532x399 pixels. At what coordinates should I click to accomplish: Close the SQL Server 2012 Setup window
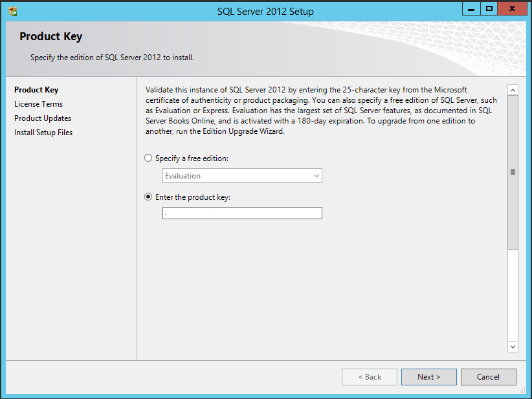pyautogui.click(x=513, y=8)
